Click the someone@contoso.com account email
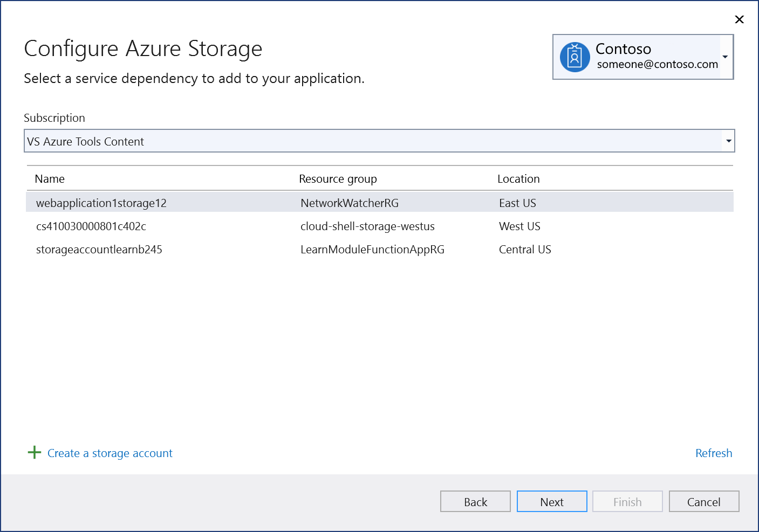The width and height of the screenshot is (759, 532). pos(657,64)
